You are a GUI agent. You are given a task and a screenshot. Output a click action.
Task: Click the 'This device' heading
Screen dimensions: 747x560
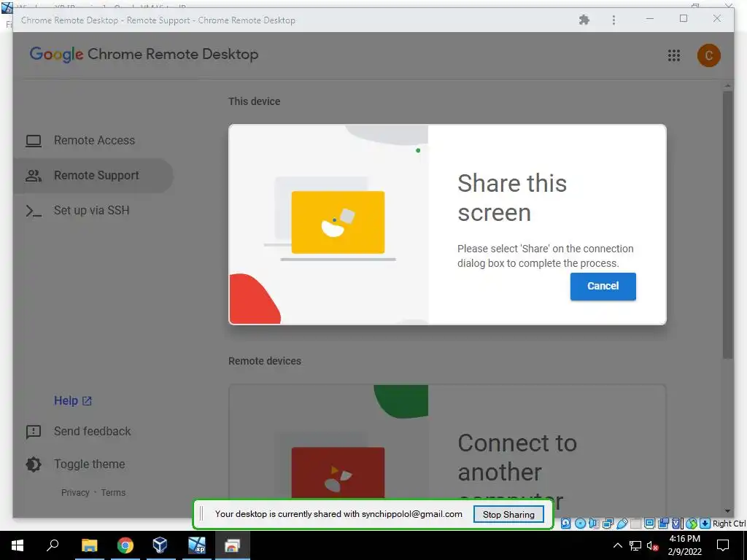254,101
